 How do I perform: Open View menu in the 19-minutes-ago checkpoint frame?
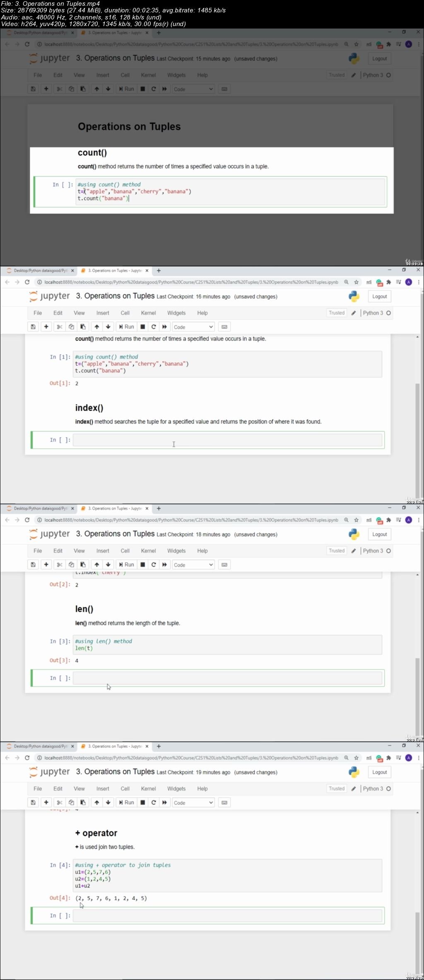coord(79,789)
